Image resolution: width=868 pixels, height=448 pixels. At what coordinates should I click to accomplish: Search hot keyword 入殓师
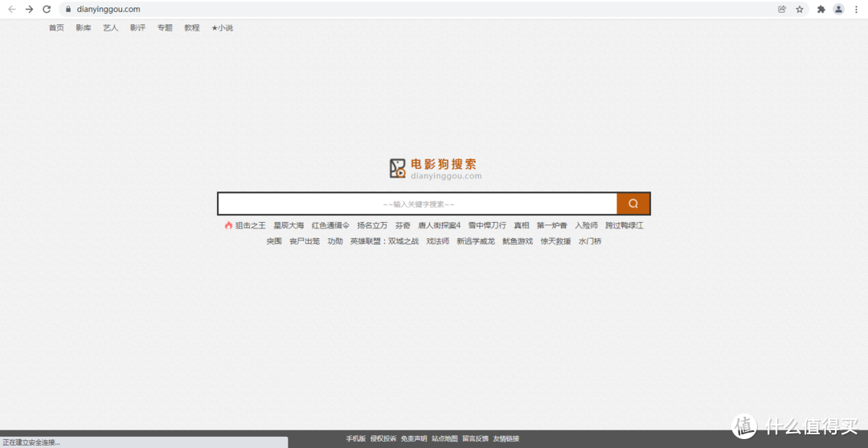click(x=586, y=225)
